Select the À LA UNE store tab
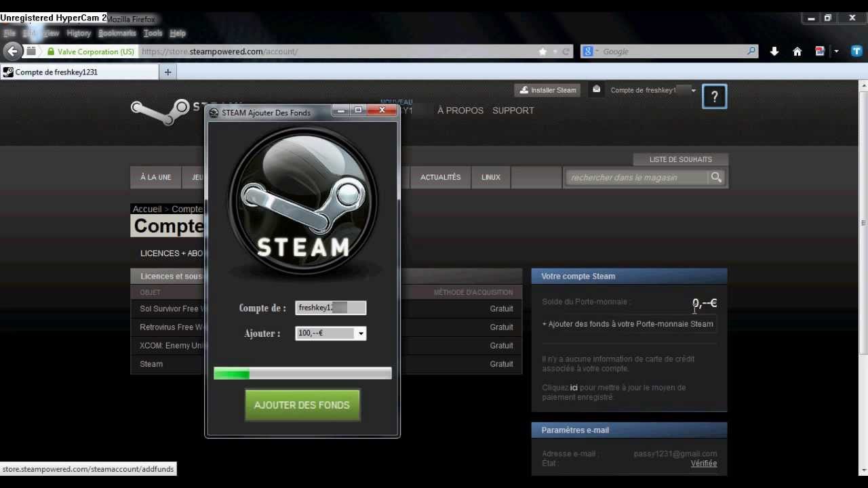 (x=156, y=177)
